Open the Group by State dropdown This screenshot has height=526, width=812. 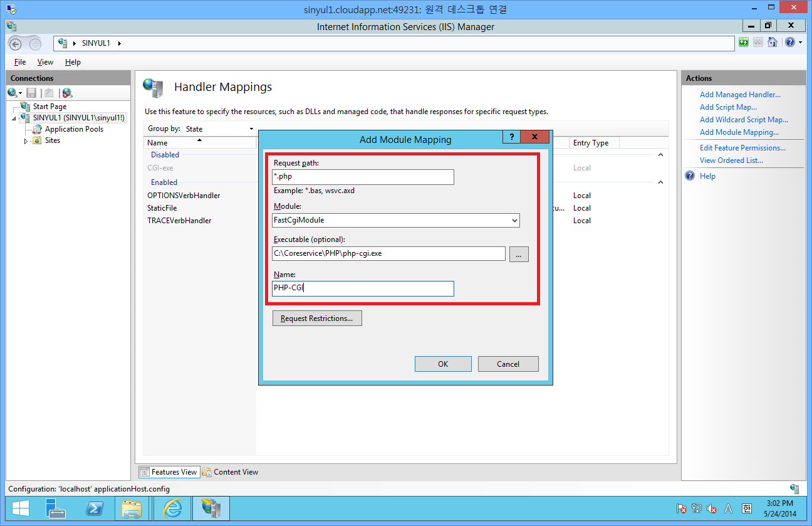pos(219,129)
